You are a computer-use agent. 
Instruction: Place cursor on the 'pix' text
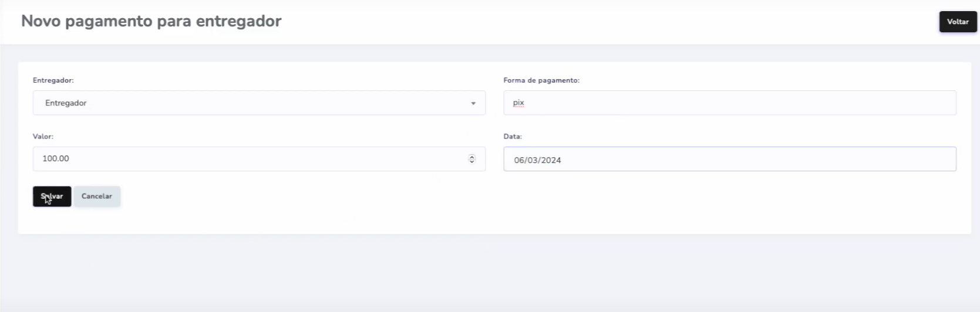tap(518, 103)
